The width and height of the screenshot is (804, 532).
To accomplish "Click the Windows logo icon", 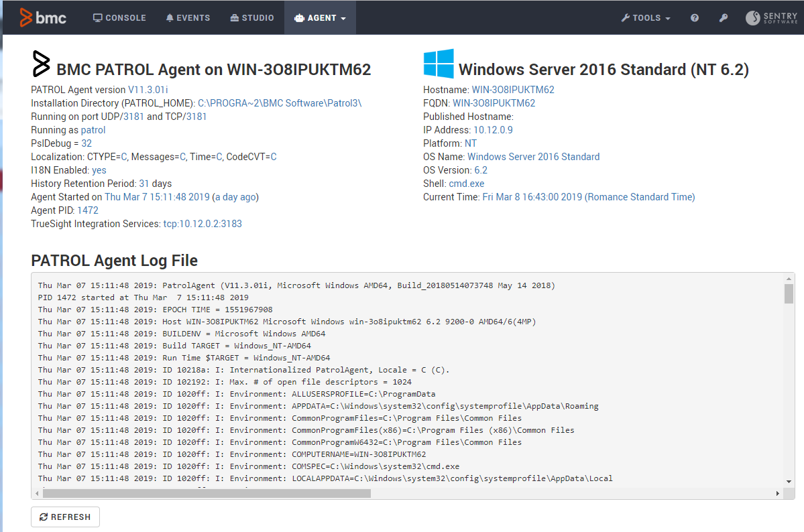I will pyautogui.click(x=439, y=64).
